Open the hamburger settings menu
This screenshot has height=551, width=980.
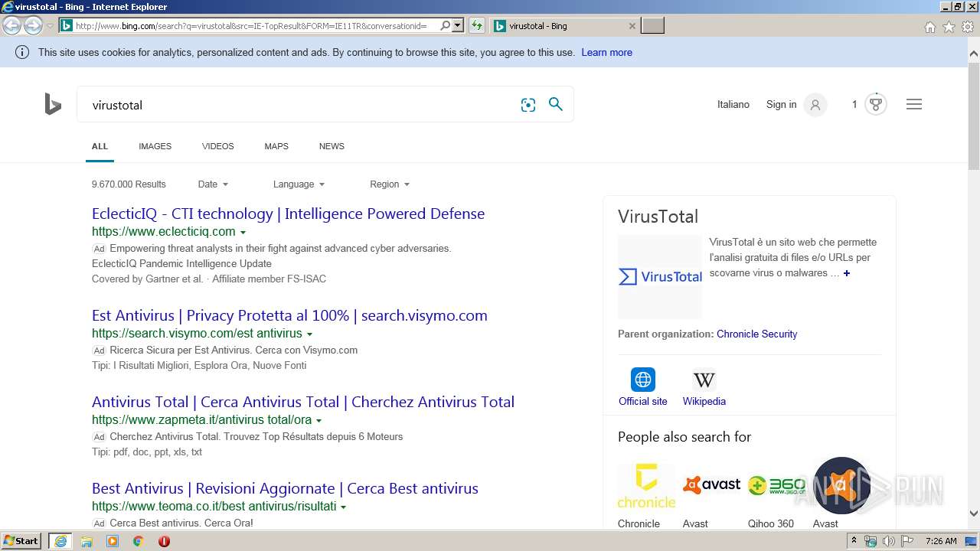click(914, 104)
